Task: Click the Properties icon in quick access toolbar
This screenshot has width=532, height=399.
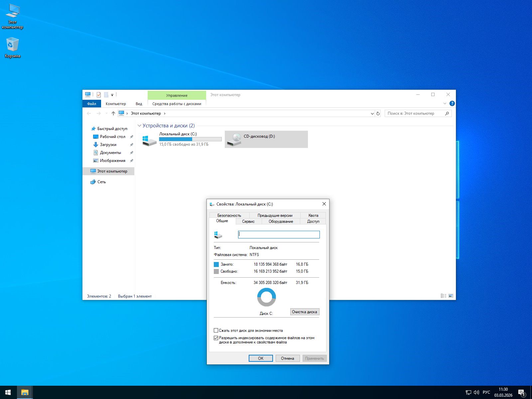Action: 99,95
